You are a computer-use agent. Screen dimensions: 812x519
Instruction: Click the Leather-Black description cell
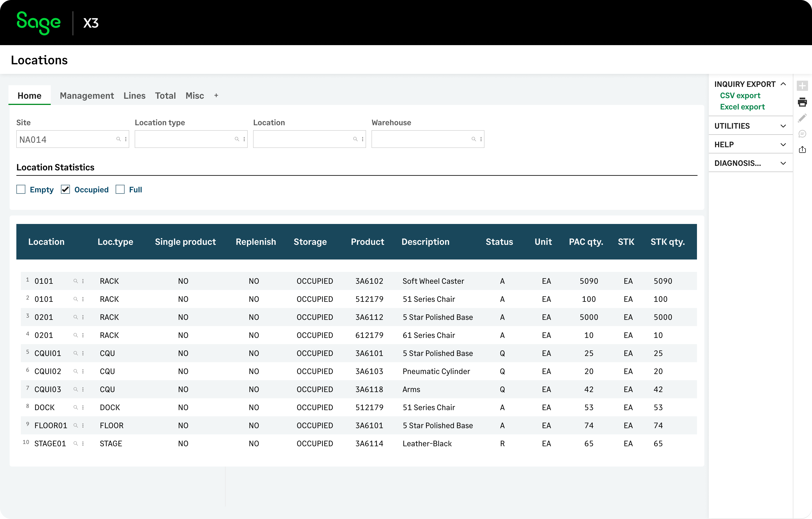click(427, 443)
